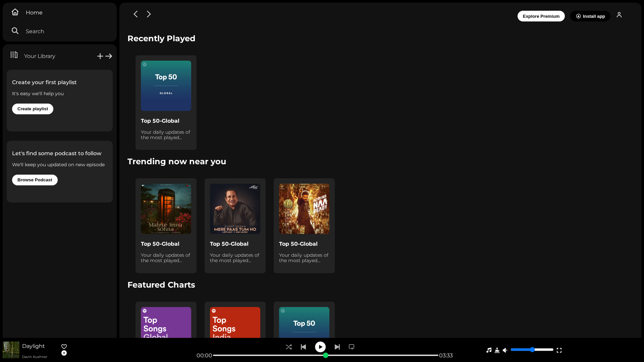
Task: Navigate forward using the right chevron
Action: 149,14
